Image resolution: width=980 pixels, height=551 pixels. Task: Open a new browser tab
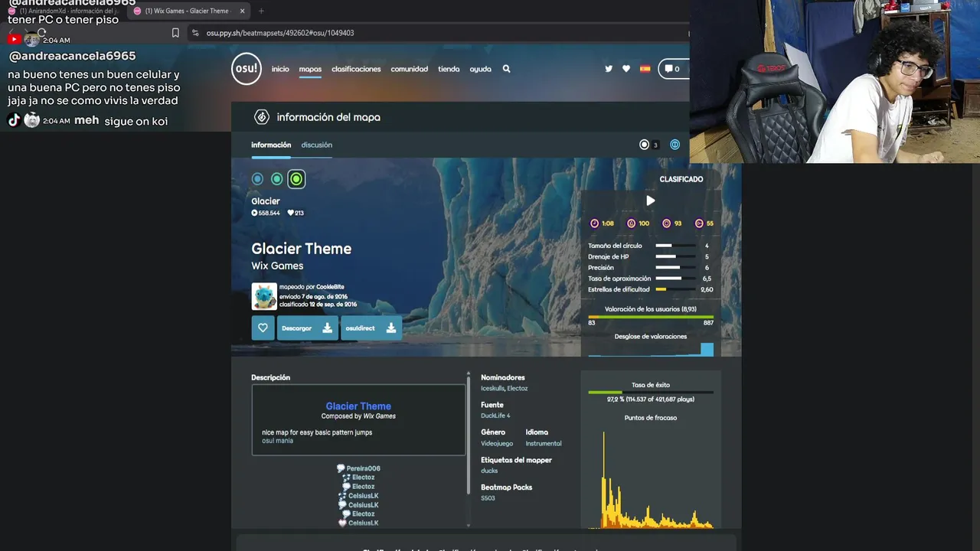pyautogui.click(x=261, y=11)
